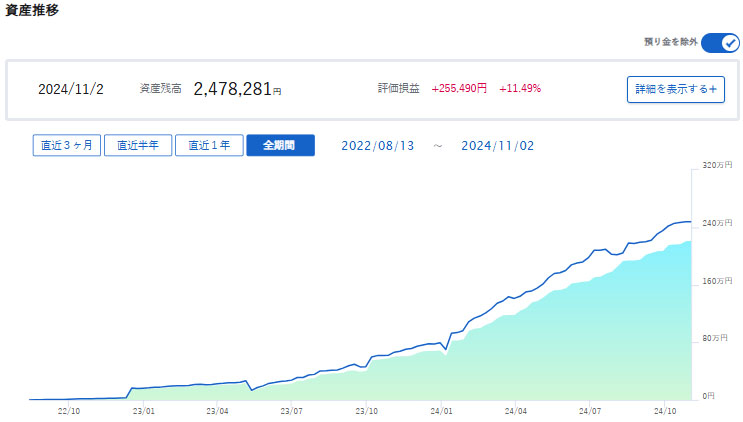Toggle the 預り金を除外 switch
Screen dimensions: 743x422
719,43
